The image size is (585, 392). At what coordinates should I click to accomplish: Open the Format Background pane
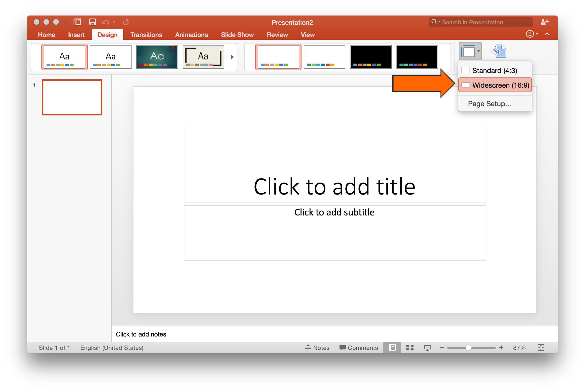pos(498,51)
